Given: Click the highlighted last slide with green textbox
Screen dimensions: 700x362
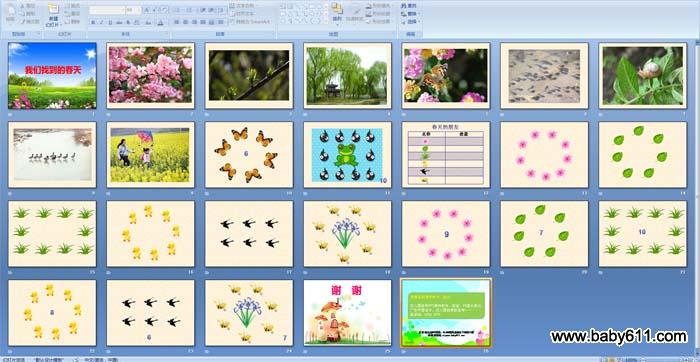Looking at the screenshot, I should click(x=446, y=313).
